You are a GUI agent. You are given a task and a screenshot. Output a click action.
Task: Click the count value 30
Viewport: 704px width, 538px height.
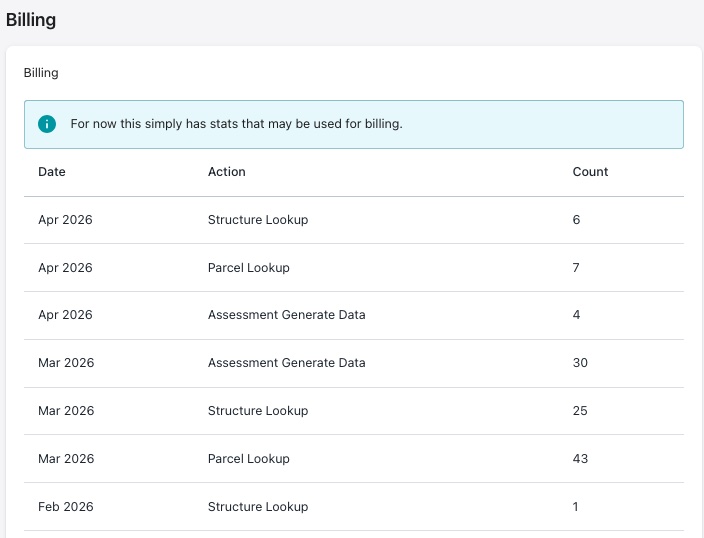pyautogui.click(x=580, y=363)
